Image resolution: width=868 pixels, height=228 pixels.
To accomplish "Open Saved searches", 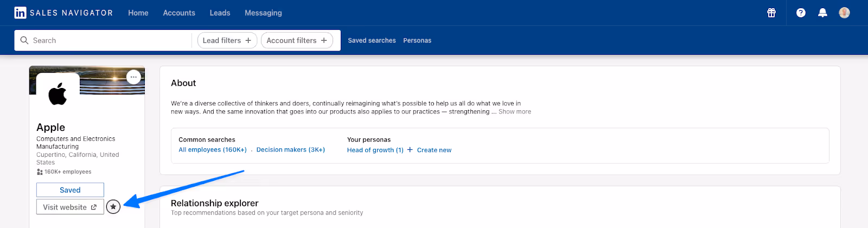I will tap(372, 41).
